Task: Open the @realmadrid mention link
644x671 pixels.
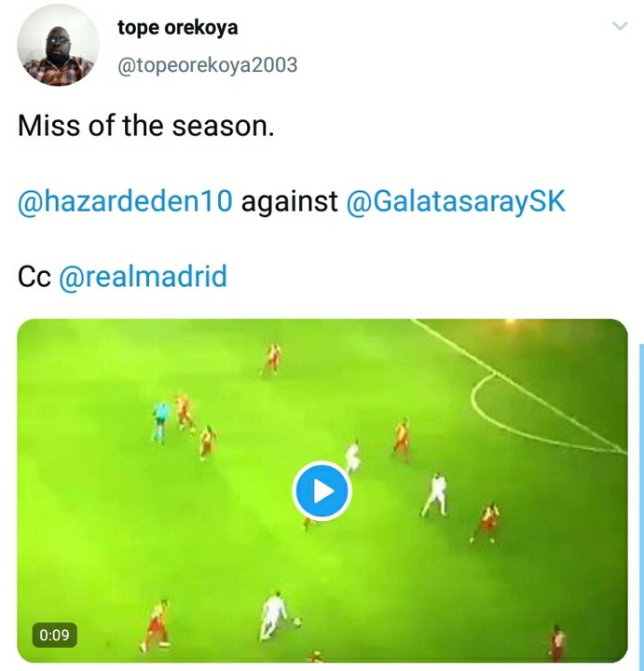Action: pos(143,277)
